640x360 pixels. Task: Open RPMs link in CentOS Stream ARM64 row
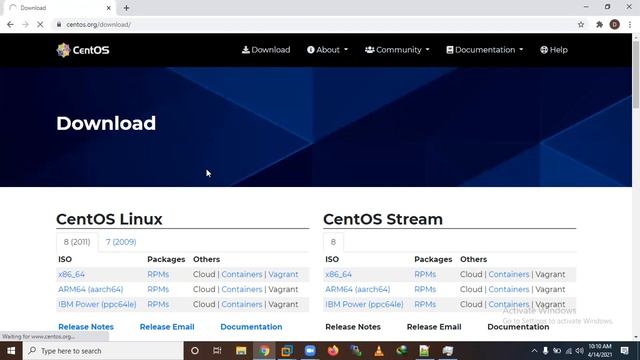(425, 289)
